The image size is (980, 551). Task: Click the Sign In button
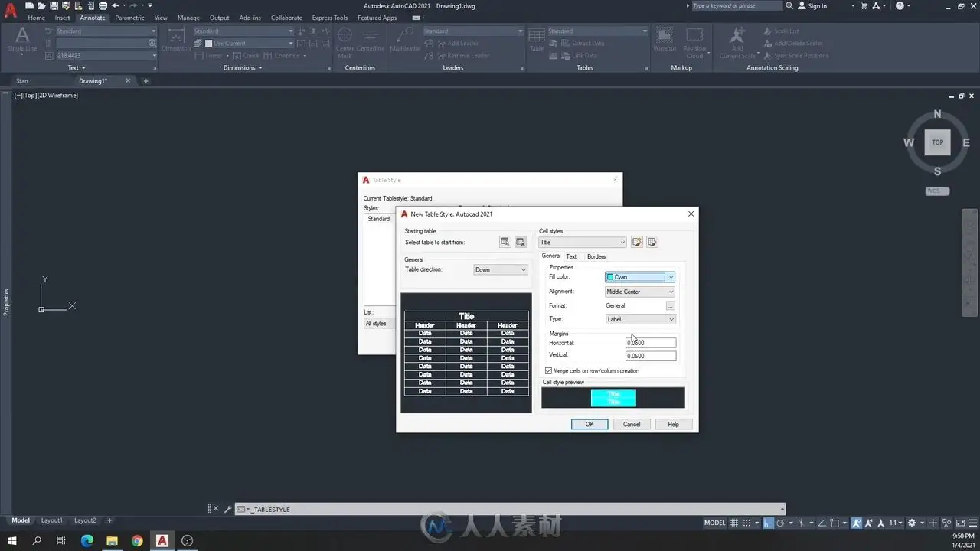tap(812, 5)
